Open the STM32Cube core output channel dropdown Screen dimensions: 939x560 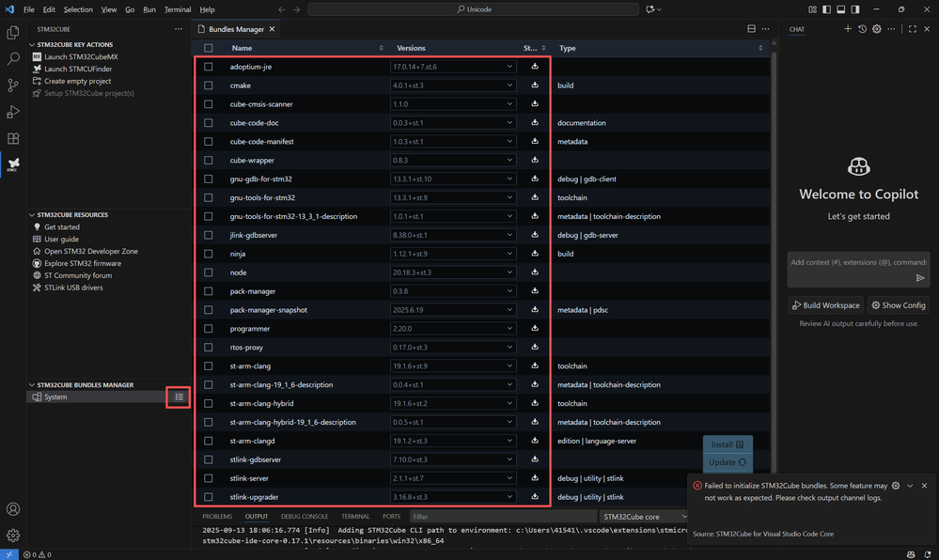(645, 516)
